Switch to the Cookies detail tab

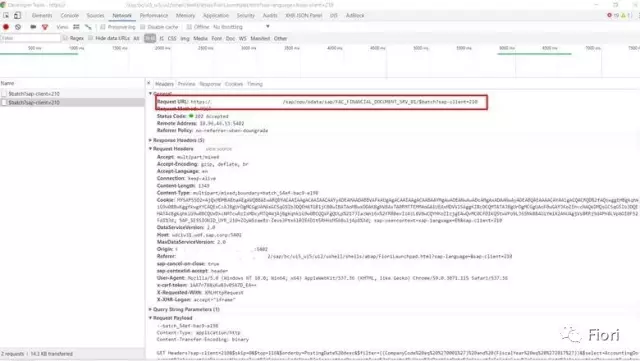point(234,84)
